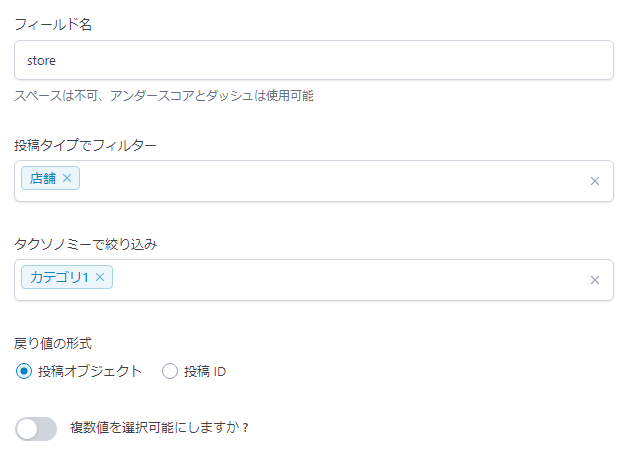Click the 複数値を選択可能にしますか？ label text

click(x=159, y=428)
